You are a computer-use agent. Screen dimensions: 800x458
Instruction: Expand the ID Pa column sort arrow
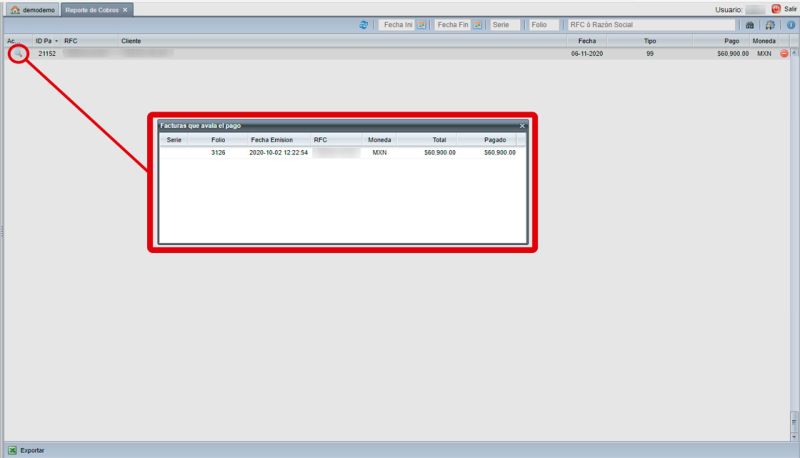click(x=56, y=41)
